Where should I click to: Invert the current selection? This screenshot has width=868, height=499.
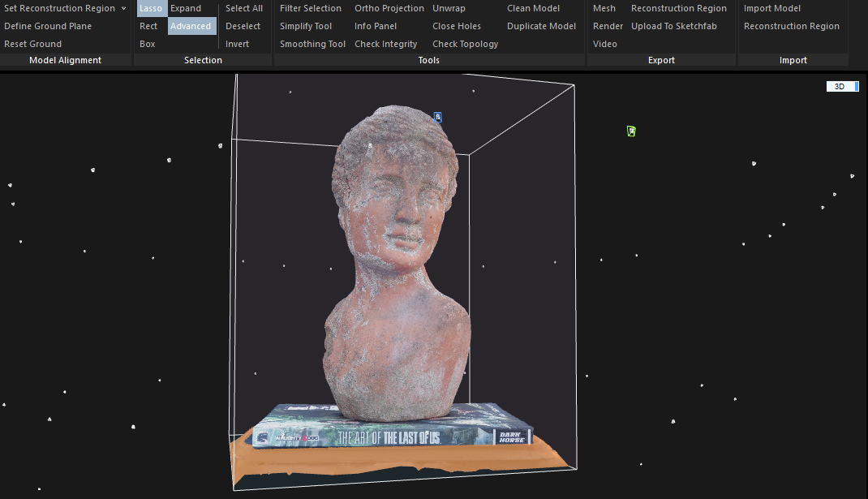click(236, 43)
